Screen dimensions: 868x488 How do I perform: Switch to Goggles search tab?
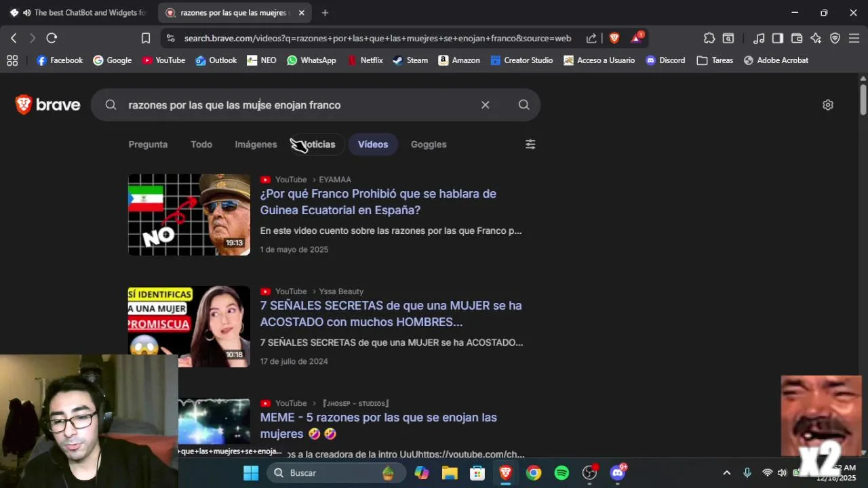point(429,144)
